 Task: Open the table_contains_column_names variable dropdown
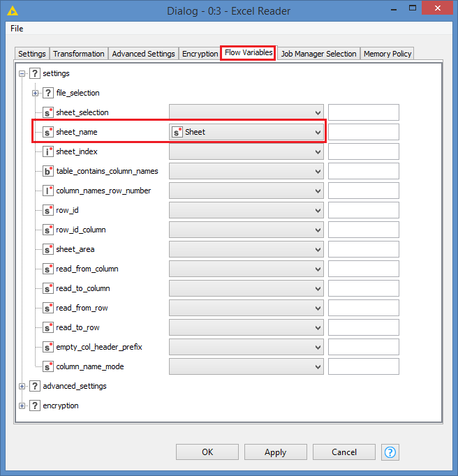tap(246, 171)
